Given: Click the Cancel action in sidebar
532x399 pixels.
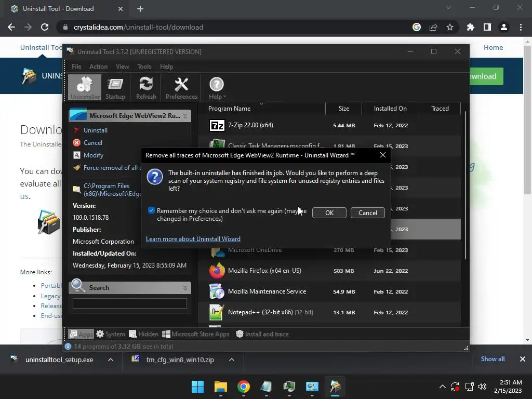Looking at the screenshot, I should 92,143.
